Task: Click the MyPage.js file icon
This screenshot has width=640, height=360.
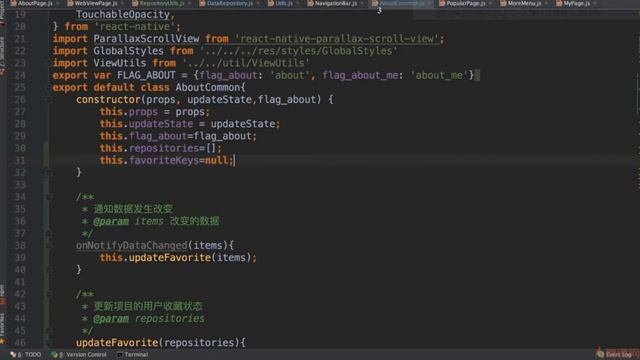Action: [559, 3]
